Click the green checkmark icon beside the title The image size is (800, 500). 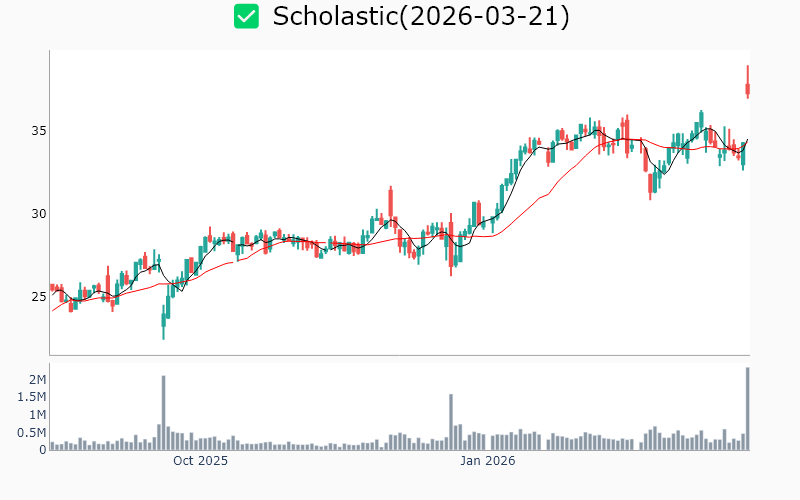click(x=246, y=16)
